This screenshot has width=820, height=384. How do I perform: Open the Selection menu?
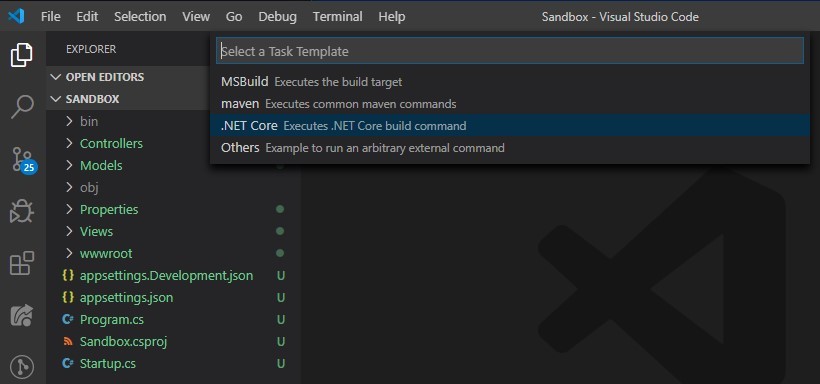pos(140,17)
